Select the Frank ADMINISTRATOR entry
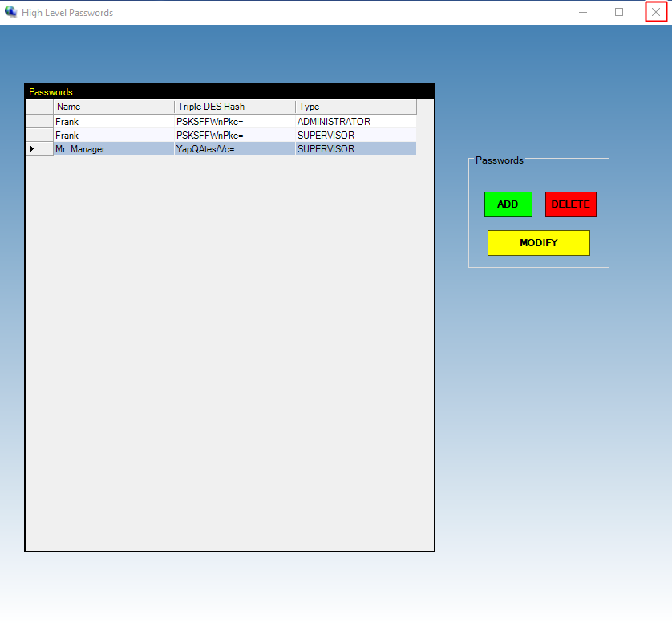The height and width of the screenshot is (623, 672). [112, 121]
